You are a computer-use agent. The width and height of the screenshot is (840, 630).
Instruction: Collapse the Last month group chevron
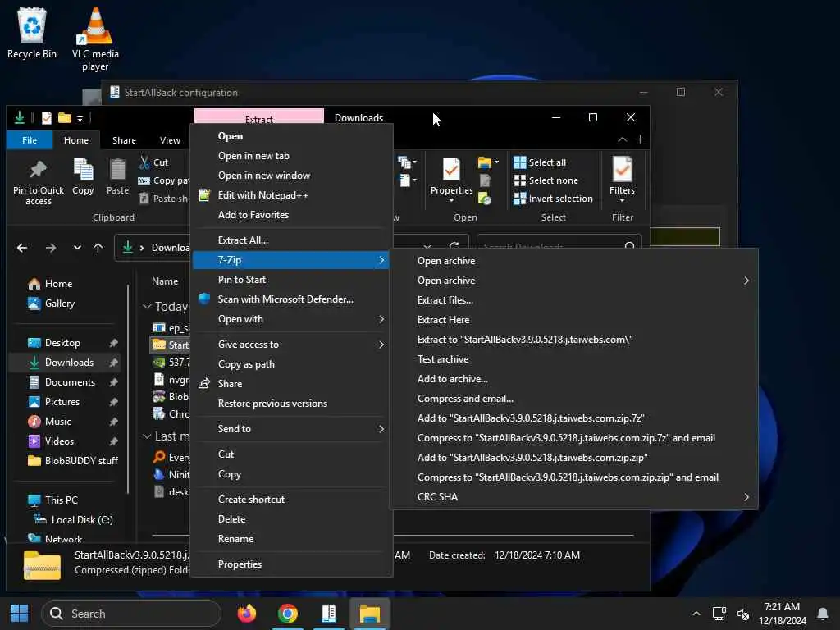pos(147,436)
